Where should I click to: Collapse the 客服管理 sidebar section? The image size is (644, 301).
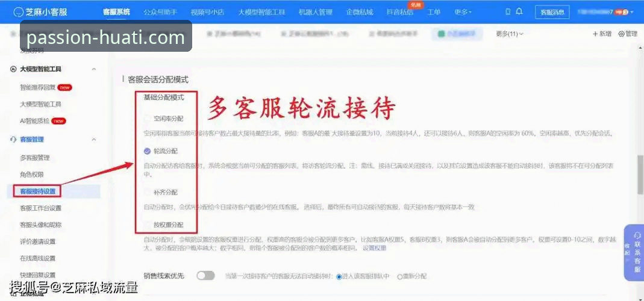coord(93,140)
